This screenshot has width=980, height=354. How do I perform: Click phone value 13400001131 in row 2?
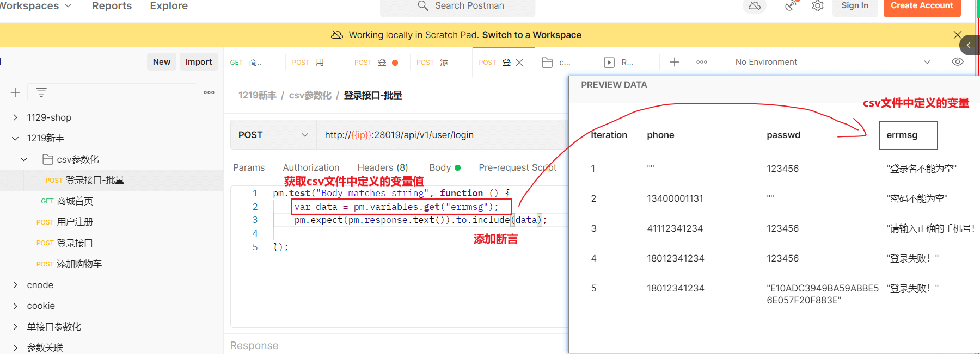pyautogui.click(x=675, y=198)
